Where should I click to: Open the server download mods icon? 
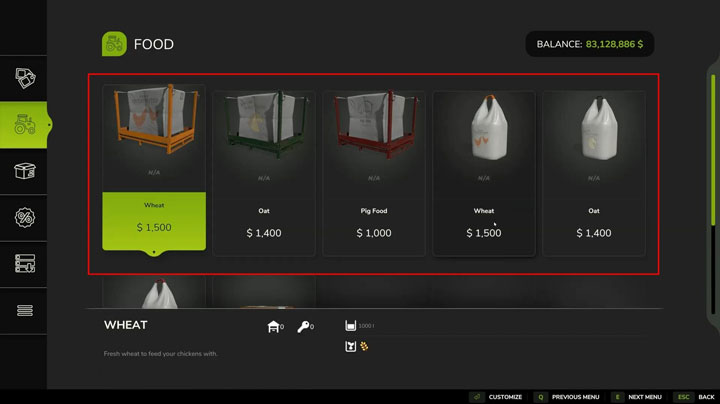(x=25, y=264)
